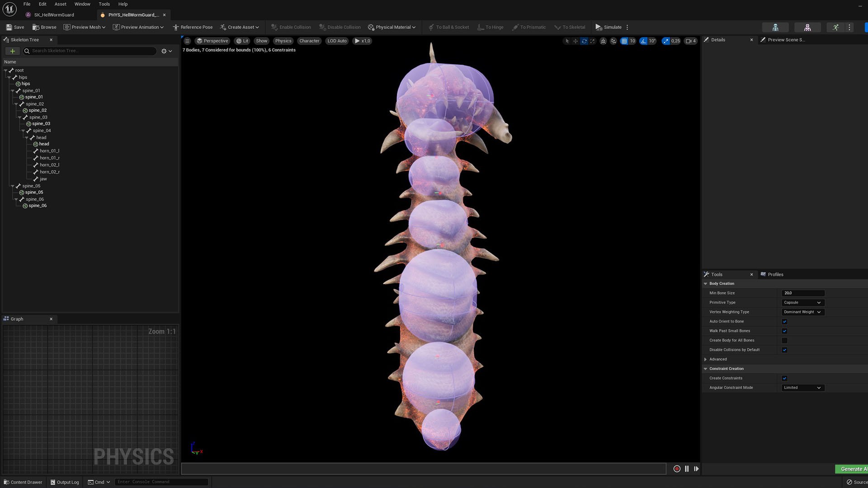Open Primitive Type Capsule dropdown
Screen dimensions: 868x488
click(x=803, y=303)
